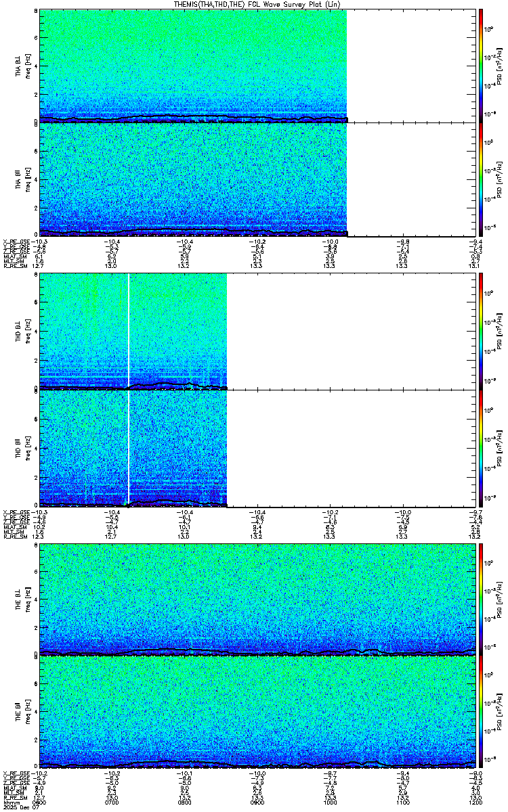The image size is (508, 812).
Task: Click the color bar beside THA B∥ panel
Action: click(x=481, y=179)
